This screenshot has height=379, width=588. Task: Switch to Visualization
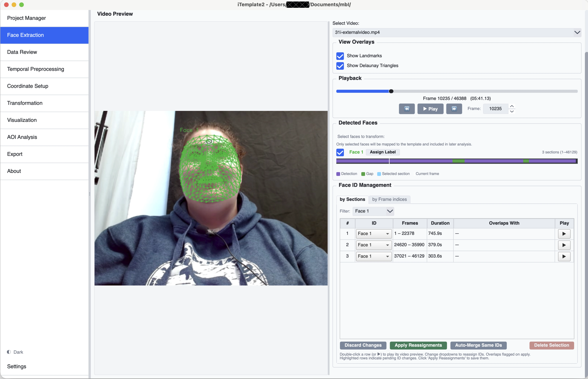pos(44,120)
